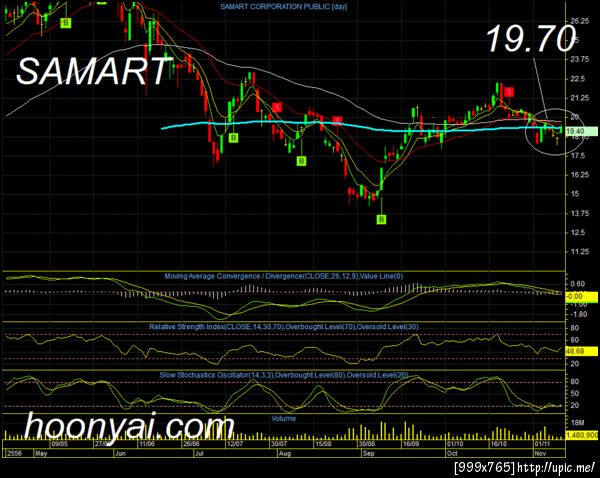Screen dimensions: 600x478
Task: Click the Jun month label
Action: [120, 453]
